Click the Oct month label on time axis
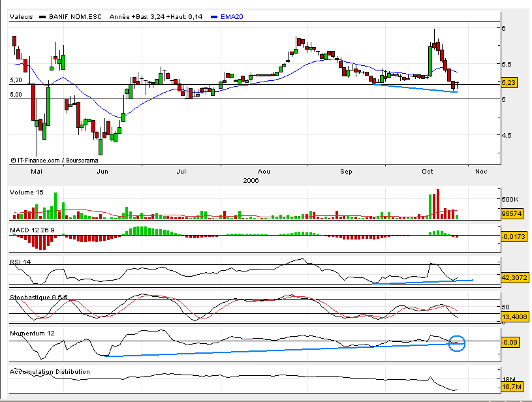Screen dimensions: 532x402 point(428,172)
